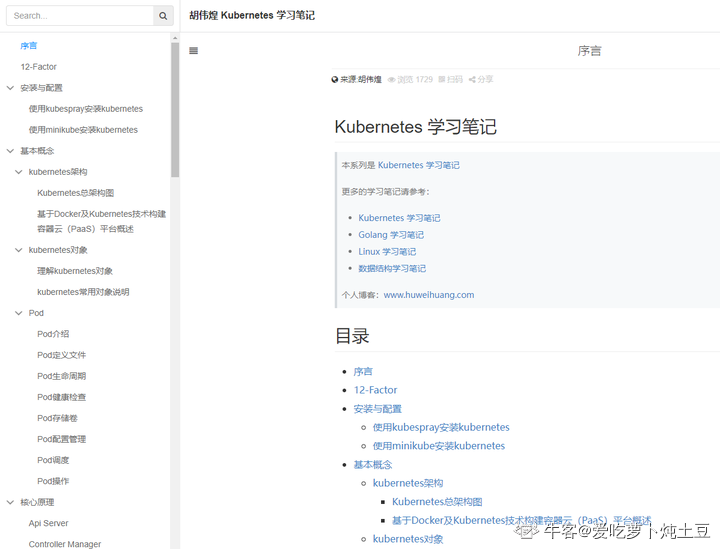Collapse the 核心原理 section chevron
This screenshot has width=720, height=549.
[x=10, y=502]
